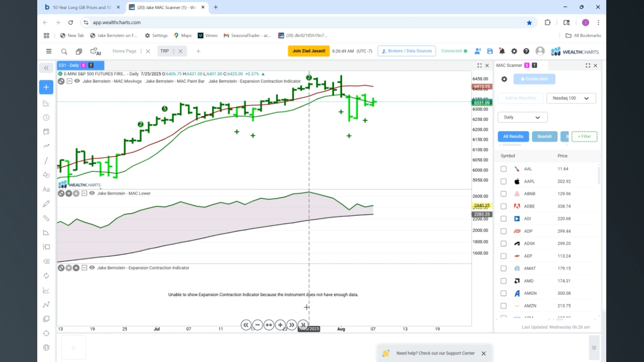The image size is (644, 362).
Task: Select the pencil drawing tool
Action: tap(46, 204)
